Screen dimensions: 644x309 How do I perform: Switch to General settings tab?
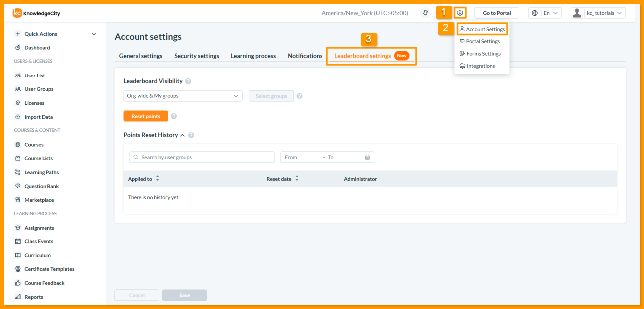140,56
